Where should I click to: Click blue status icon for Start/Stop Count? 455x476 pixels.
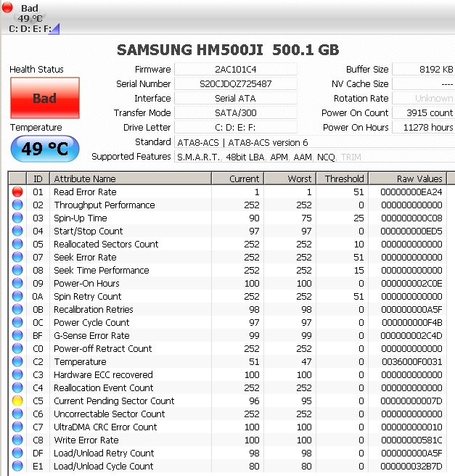coord(17,231)
